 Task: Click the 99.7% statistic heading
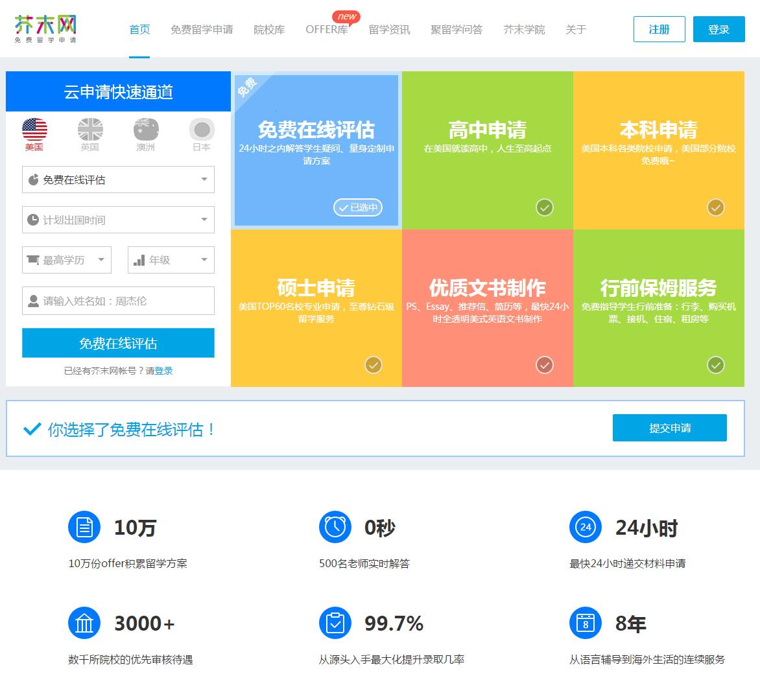(394, 624)
